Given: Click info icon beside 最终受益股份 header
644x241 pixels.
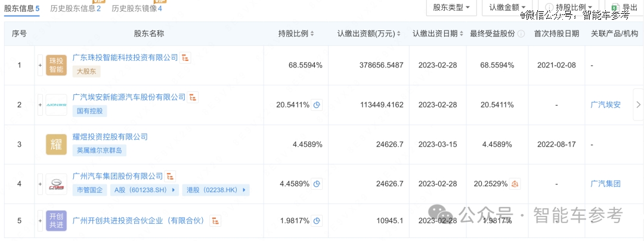Looking at the screenshot, I should click(x=521, y=34).
